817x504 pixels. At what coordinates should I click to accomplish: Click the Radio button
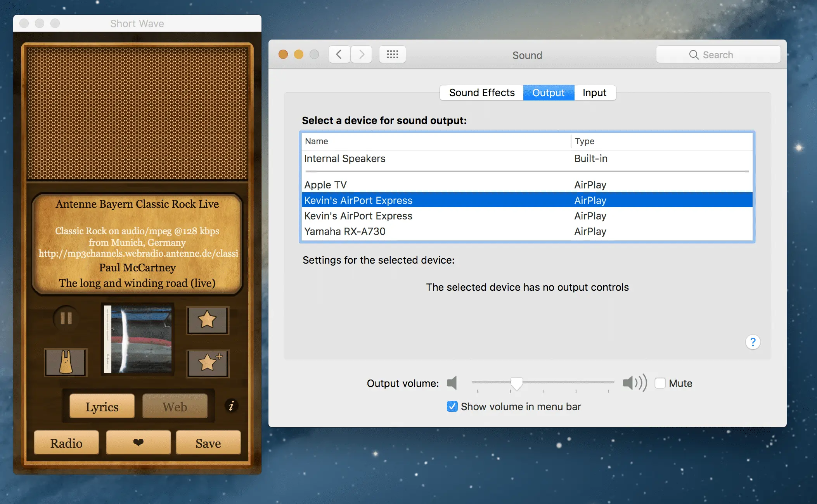click(66, 443)
